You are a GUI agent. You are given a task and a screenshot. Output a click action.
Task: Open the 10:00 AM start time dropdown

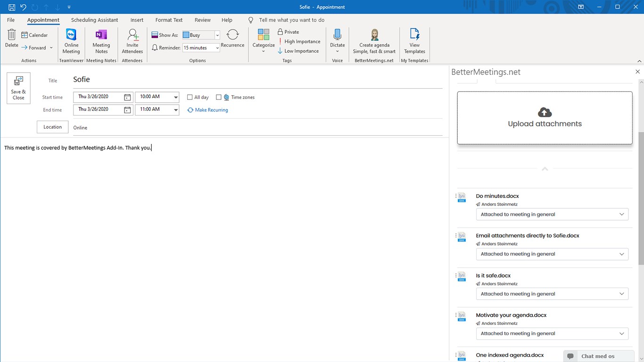pyautogui.click(x=176, y=97)
